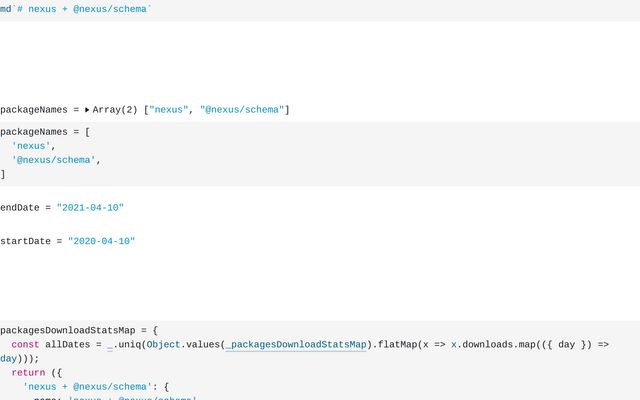
Task: Expand the Array(2) disclosure triangle
Action: click(87, 110)
